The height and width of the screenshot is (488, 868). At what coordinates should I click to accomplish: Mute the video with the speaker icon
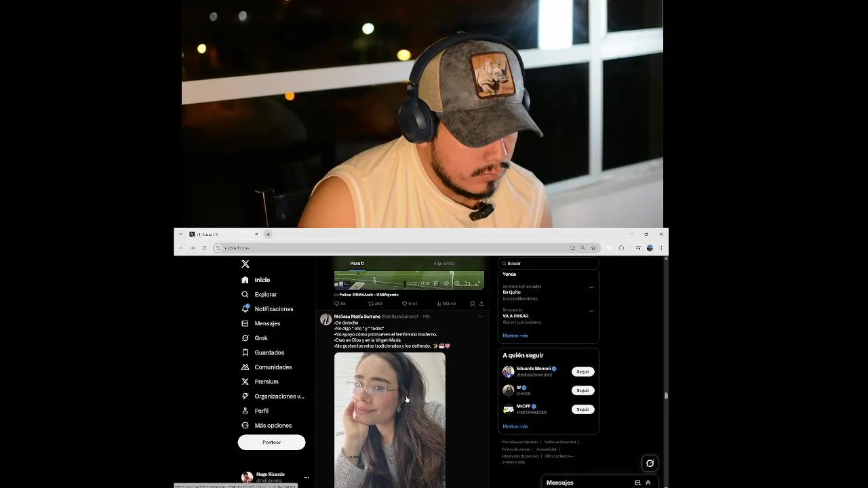446,283
